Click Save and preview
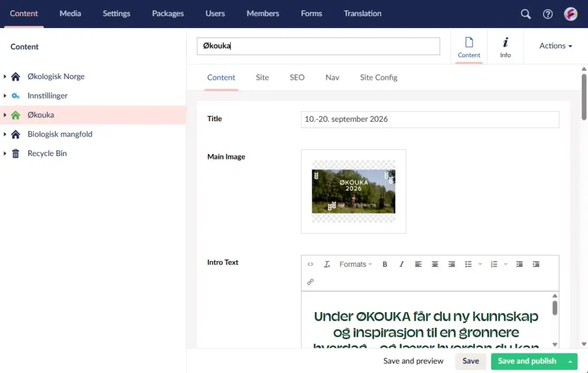Viewport: 588px width, 373px height. tap(413, 361)
